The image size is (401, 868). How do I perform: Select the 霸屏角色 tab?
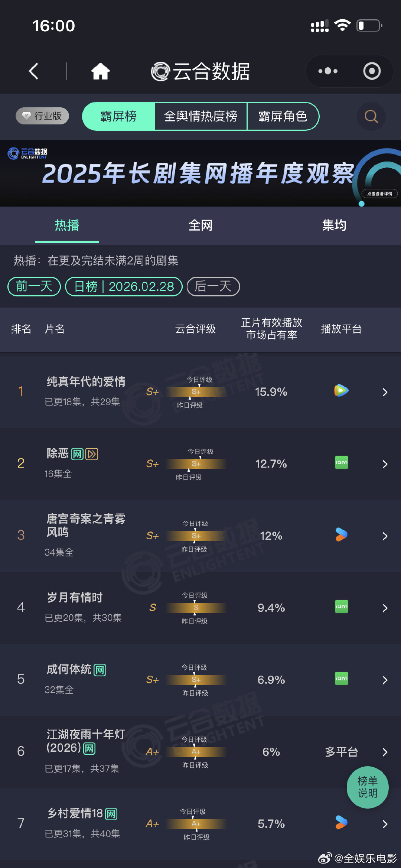pyautogui.click(x=283, y=116)
